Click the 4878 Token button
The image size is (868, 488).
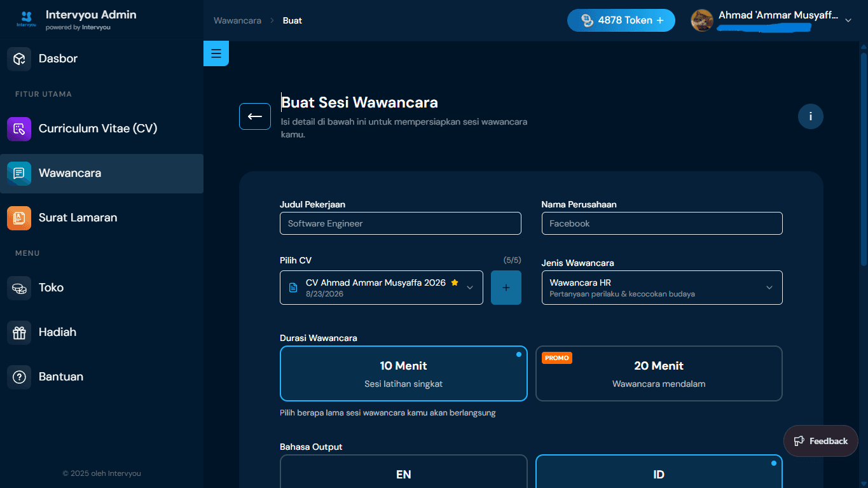(x=621, y=20)
